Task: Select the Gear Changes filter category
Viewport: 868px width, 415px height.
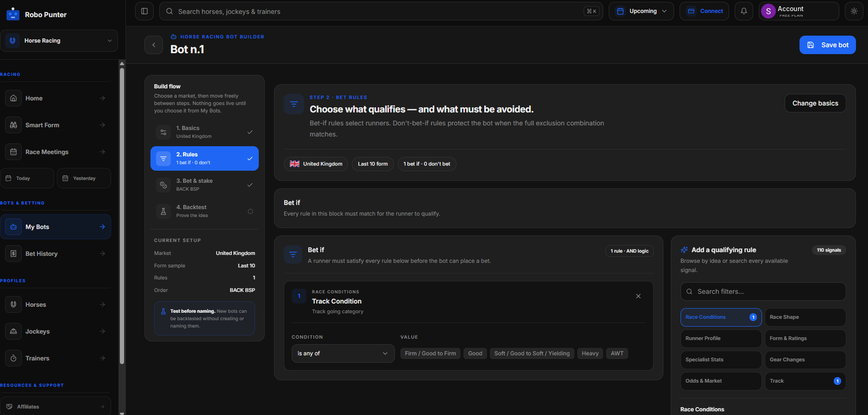Action: 805,360
